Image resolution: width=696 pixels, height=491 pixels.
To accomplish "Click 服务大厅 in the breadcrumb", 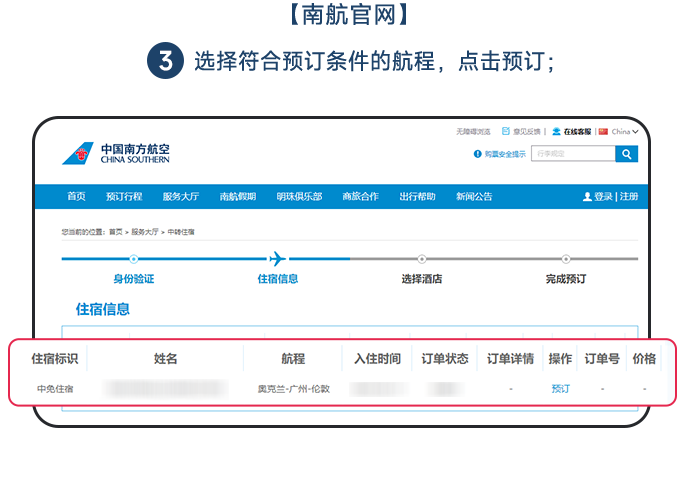I will tap(145, 232).
